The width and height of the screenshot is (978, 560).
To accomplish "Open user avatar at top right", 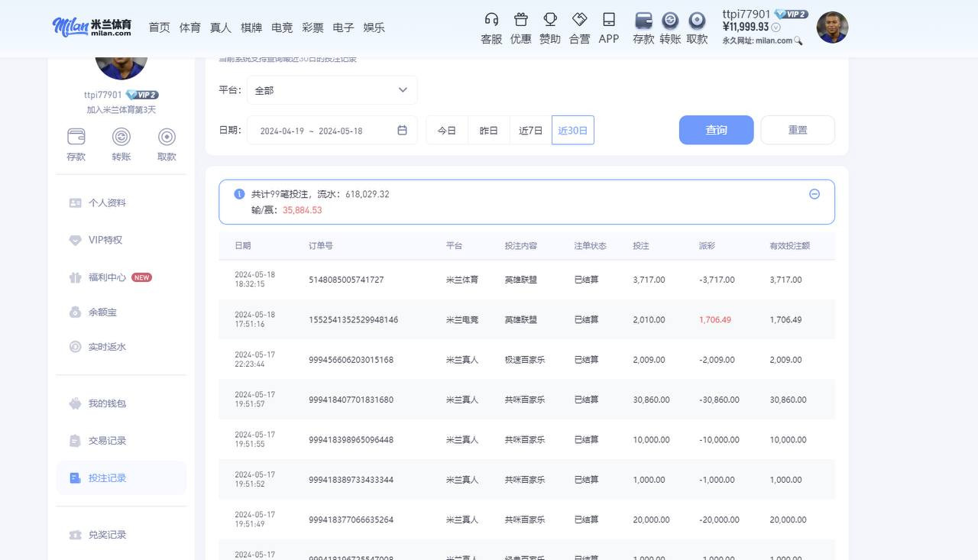I will [833, 28].
